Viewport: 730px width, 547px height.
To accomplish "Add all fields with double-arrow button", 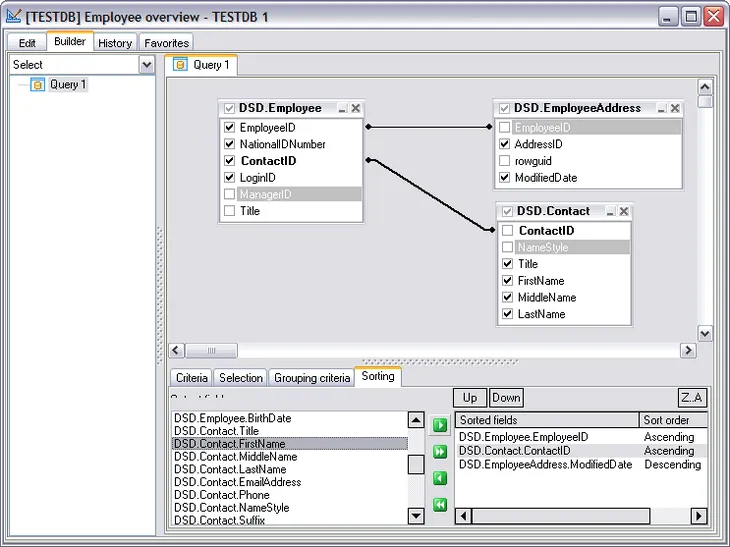I will click(x=439, y=452).
